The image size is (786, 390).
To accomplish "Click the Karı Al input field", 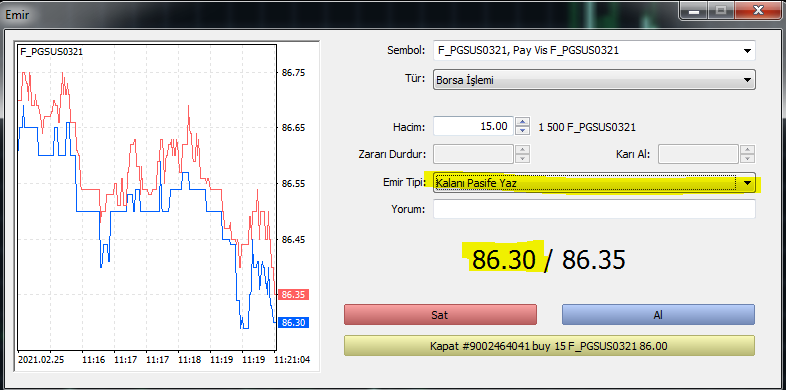I will (698, 154).
